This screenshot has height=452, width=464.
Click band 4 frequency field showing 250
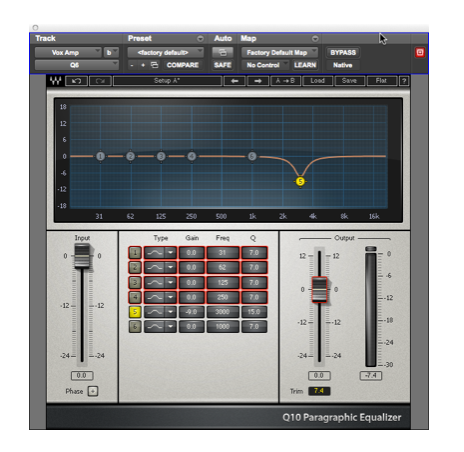click(x=223, y=297)
